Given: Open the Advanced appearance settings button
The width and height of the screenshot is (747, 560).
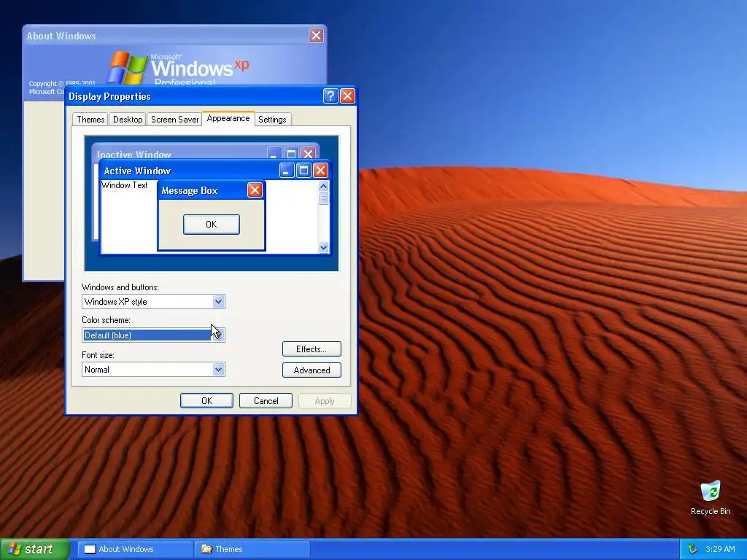Looking at the screenshot, I should (311, 370).
